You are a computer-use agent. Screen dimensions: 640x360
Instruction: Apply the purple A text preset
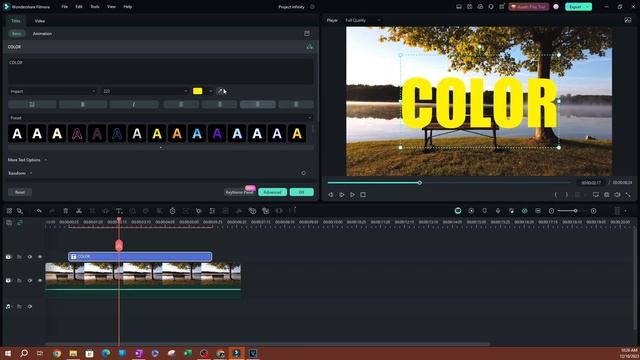[x=217, y=133]
